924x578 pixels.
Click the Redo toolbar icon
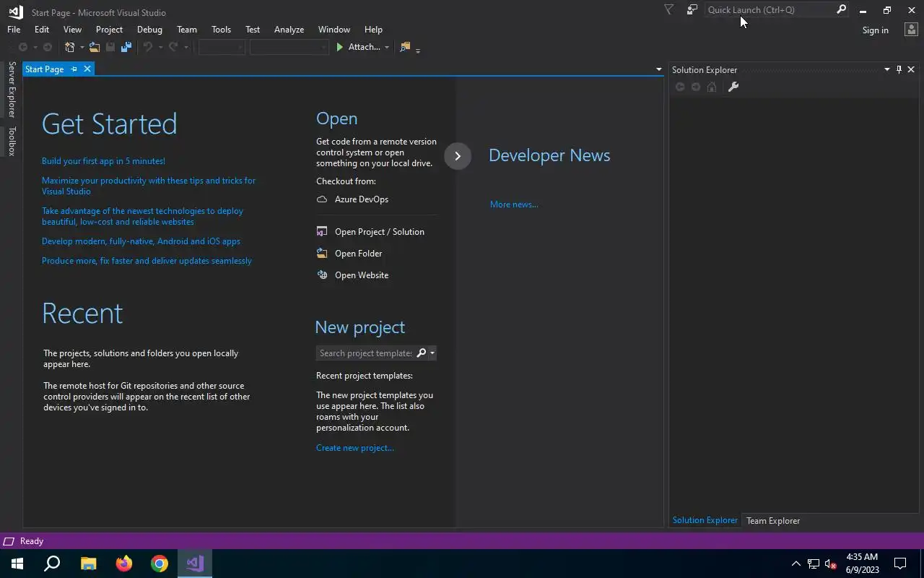173,47
